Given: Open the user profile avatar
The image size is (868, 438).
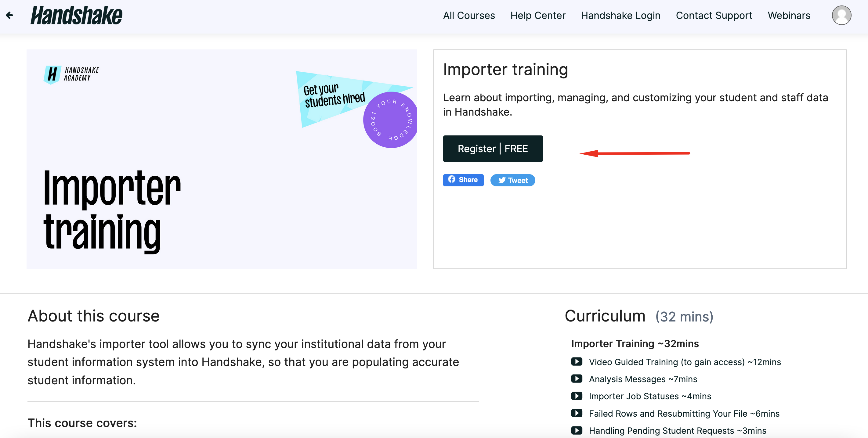Looking at the screenshot, I should point(841,15).
